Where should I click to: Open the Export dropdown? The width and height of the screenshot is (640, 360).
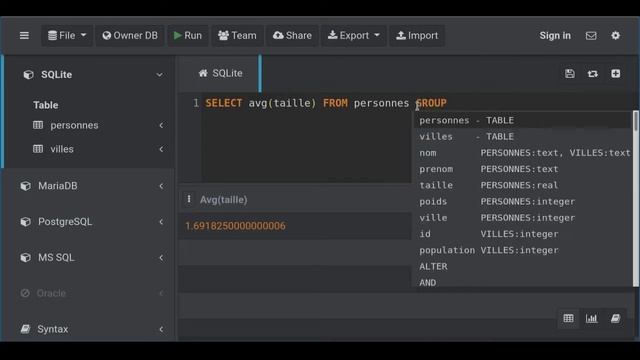pyautogui.click(x=353, y=36)
